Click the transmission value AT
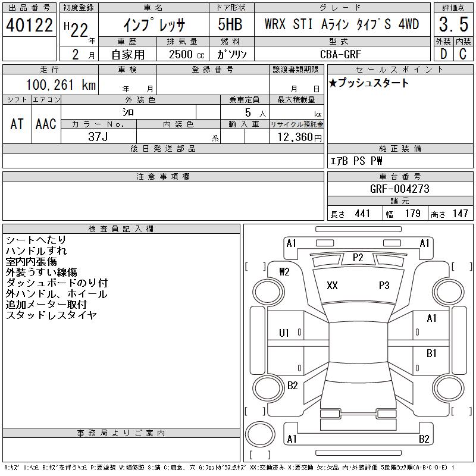The image size is (476, 476). tap(17, 124)
